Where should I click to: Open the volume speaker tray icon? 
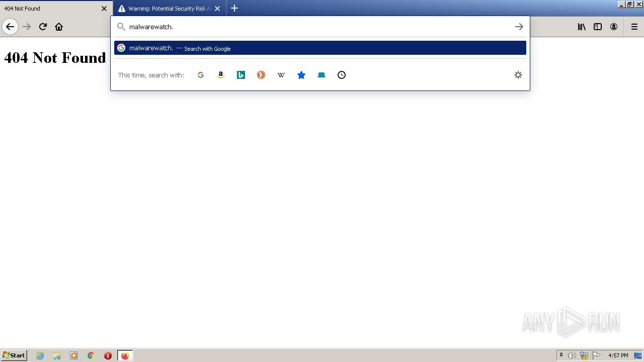[x=572, y=355]
